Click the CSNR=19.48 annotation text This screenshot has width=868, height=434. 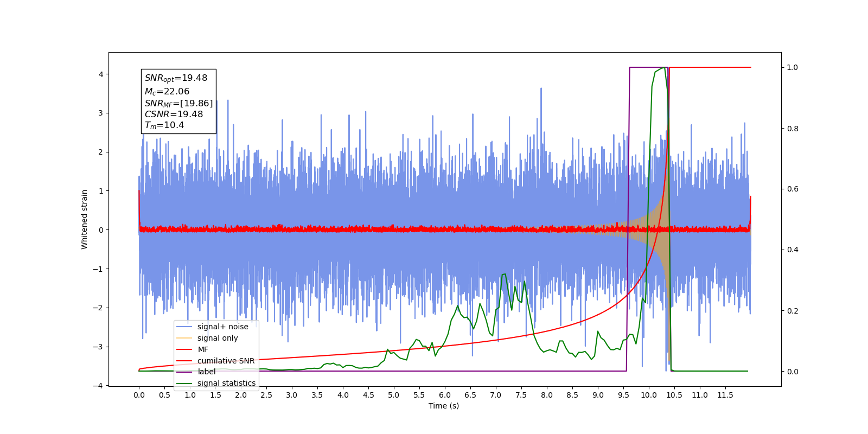click(174, 114)
